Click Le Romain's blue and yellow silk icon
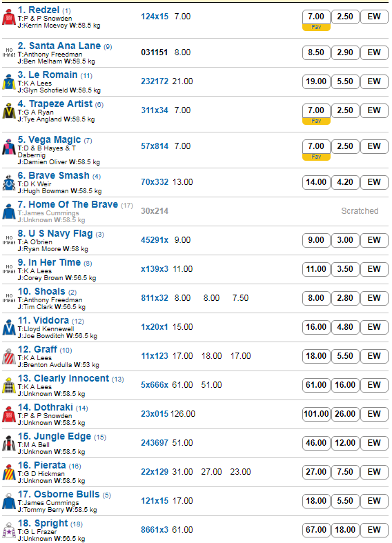This screenshot has width=392, height=543. pyautogui.click(x=9, y=81)
